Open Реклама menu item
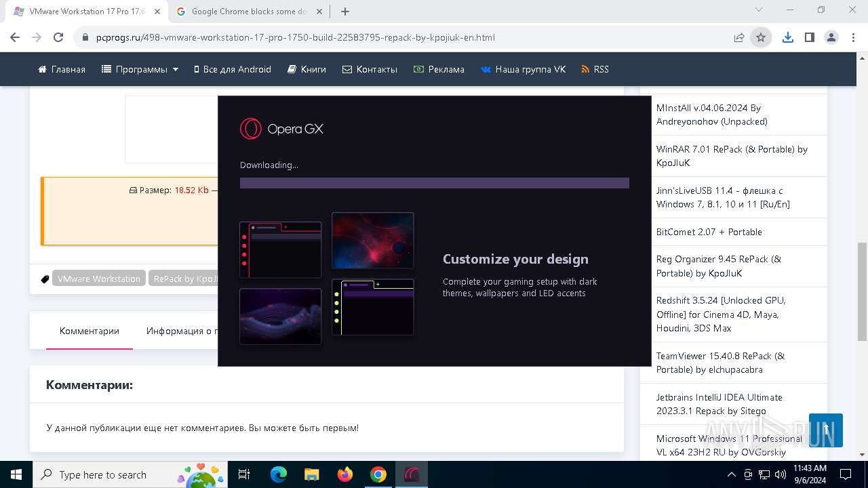868x488 pixels. (439, 69)
